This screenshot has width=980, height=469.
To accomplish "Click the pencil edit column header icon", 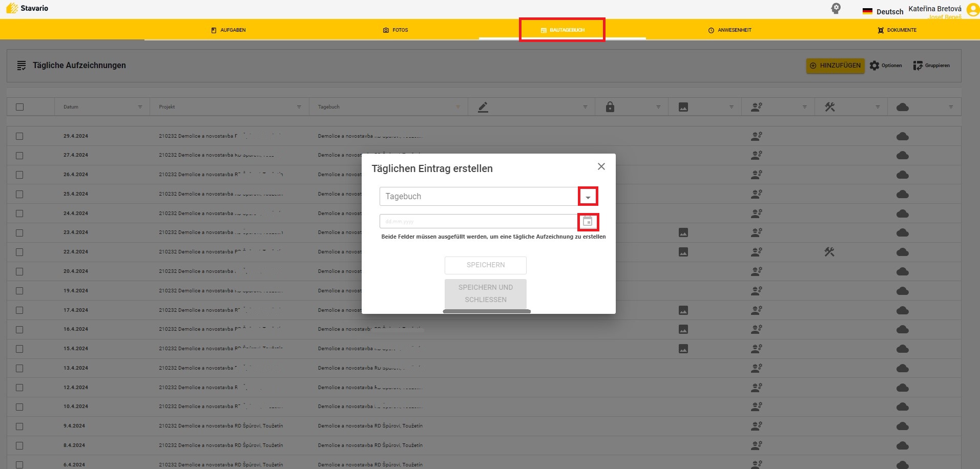I will (x=483, y=107).
